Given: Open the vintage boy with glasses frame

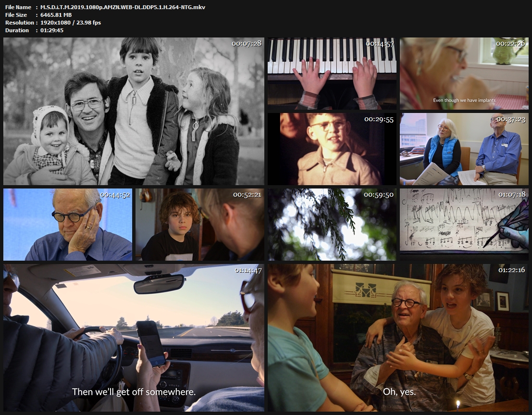Looking at the screenshot, I should click(x=332, y=149).
